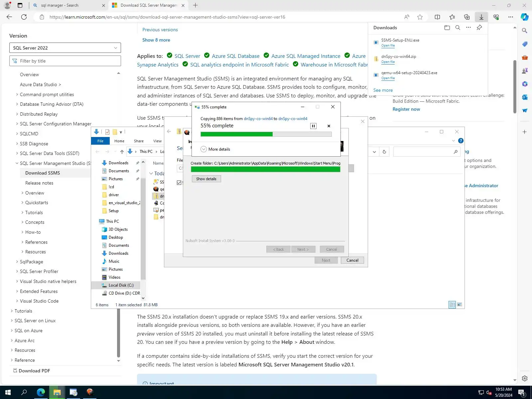
Task: Expand the Quickstarts section in navigation
Action: coord(22,202)
